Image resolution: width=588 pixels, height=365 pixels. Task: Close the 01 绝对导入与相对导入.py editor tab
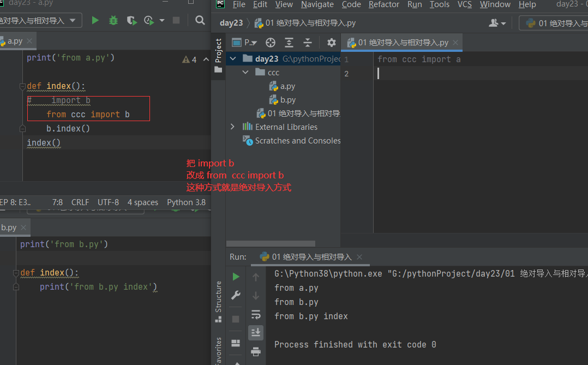[455, 43]
